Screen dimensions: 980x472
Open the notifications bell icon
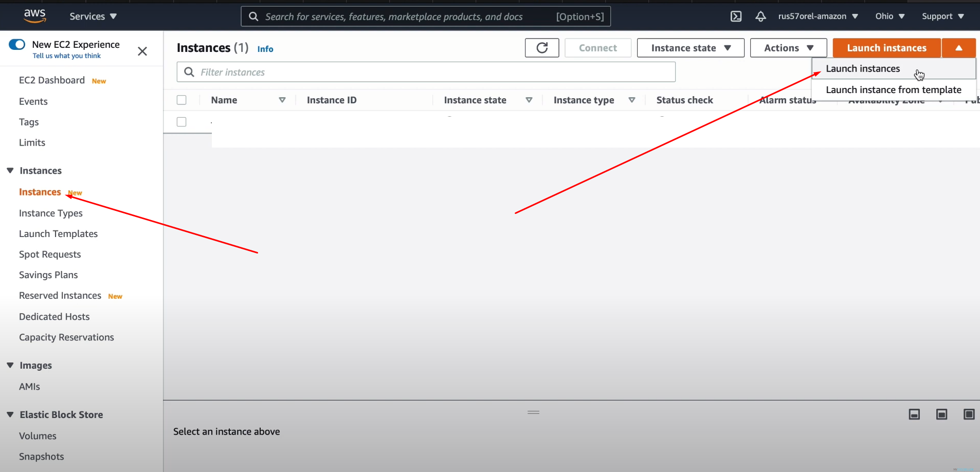pos(761,16)
